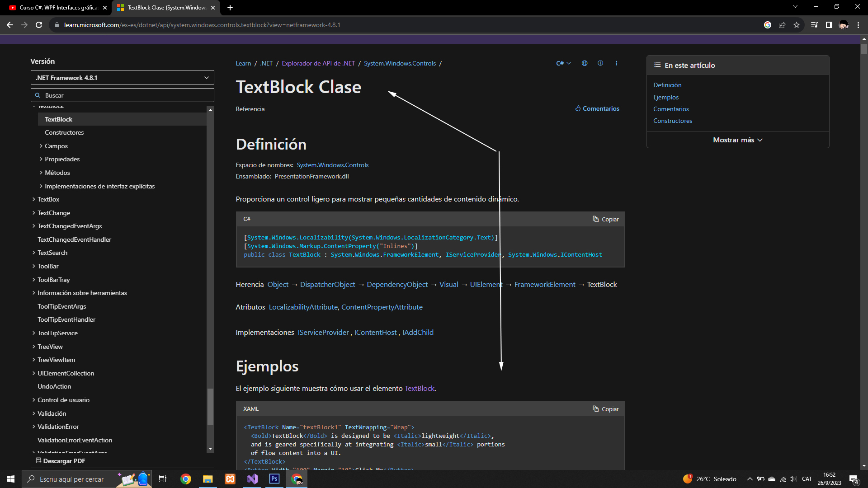The image size is (868, 488).
Task: Open Visual Studio from the taskbar
Action: coord(252,479)
